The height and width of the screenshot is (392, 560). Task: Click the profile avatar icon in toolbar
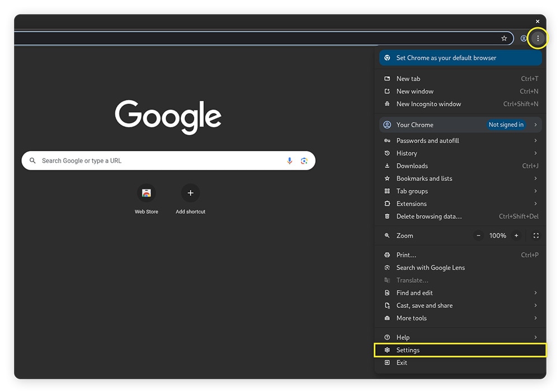click(523, 38)
